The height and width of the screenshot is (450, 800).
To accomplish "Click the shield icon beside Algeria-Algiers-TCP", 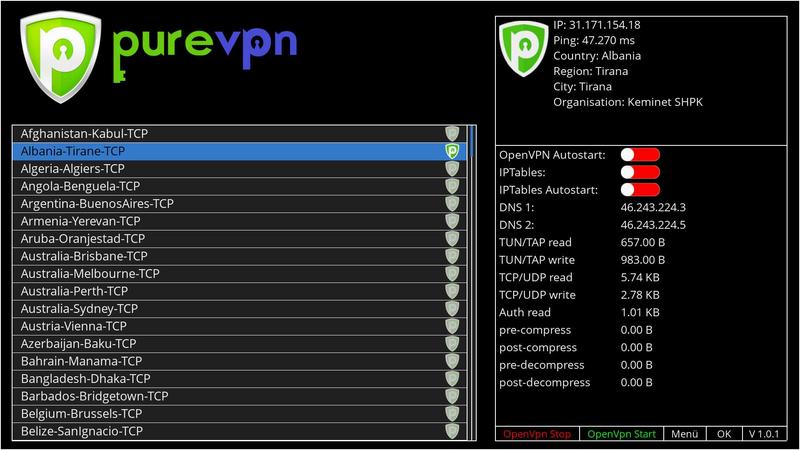I will (452, 169).
